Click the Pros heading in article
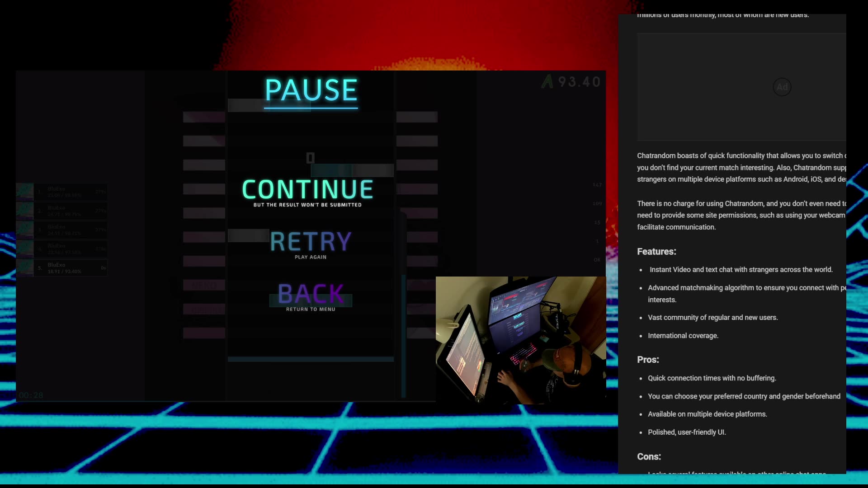 click(x=648, y=360)
